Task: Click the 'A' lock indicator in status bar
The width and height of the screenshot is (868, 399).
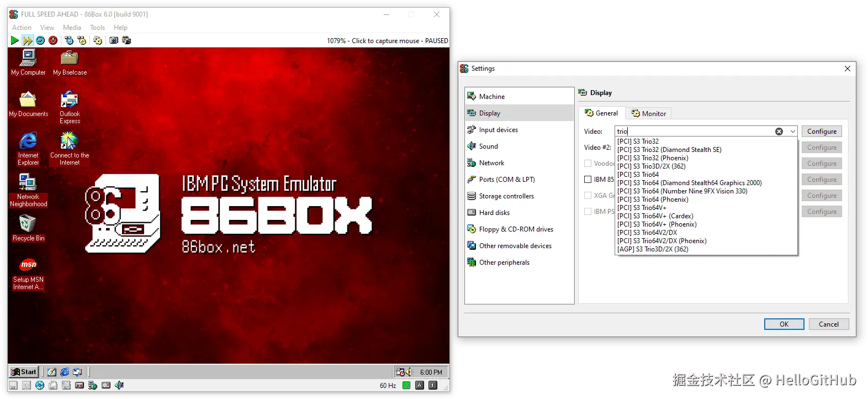Action: [x=420, y=385]
